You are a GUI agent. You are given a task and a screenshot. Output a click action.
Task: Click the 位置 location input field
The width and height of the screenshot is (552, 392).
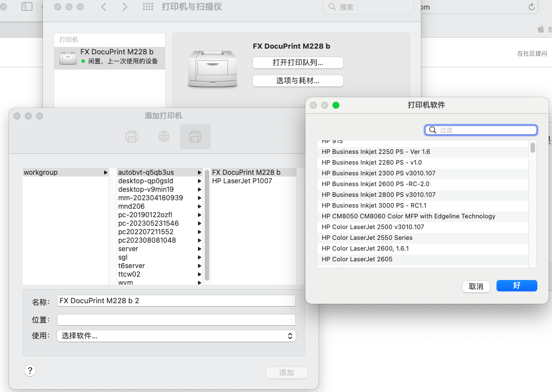pyautogui.click(x=176, y=320)
